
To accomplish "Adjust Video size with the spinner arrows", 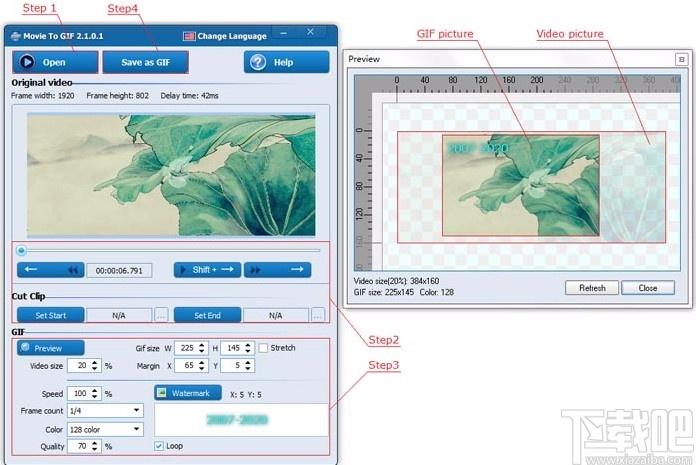I will (95, 366).
